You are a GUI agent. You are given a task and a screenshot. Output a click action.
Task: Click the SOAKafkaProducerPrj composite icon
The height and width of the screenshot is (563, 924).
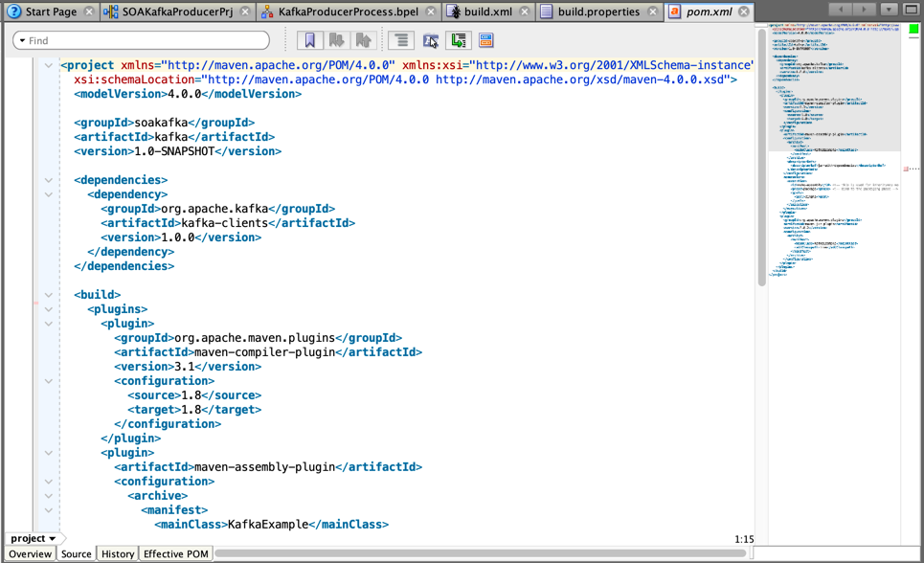(110, 11)
